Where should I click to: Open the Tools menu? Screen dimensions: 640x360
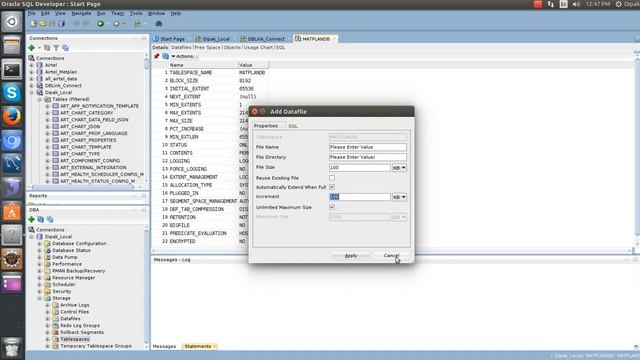[x=136, y=13]
